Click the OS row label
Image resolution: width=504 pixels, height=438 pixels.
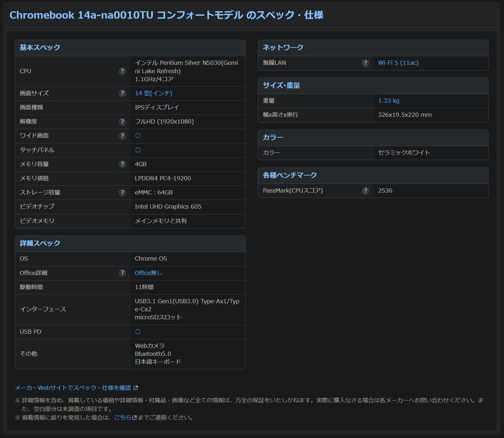[24, 259]
